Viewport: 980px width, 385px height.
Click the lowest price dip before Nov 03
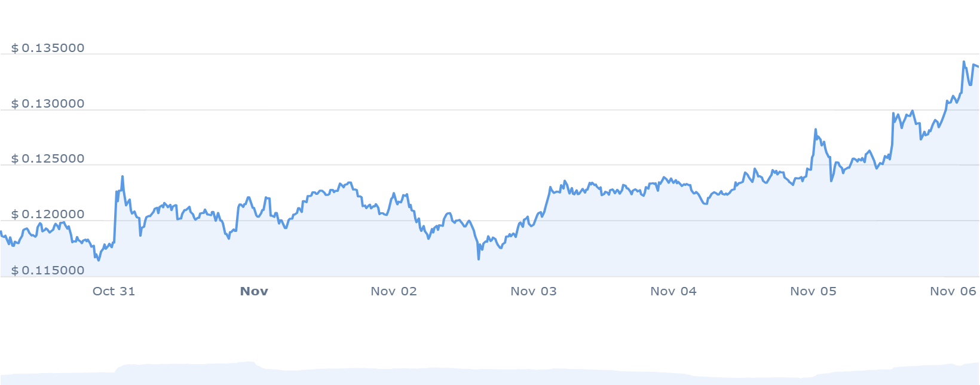tap(479, 259)
